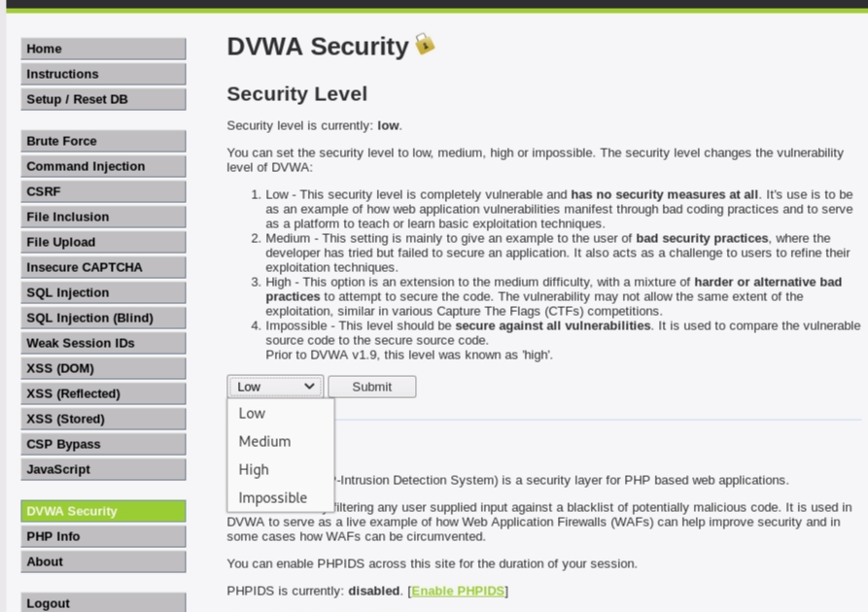Select the highlighted DVWA Security sidebar item
Image resolution: width=868 pixels, height=612 pixels.
(103, 511)
